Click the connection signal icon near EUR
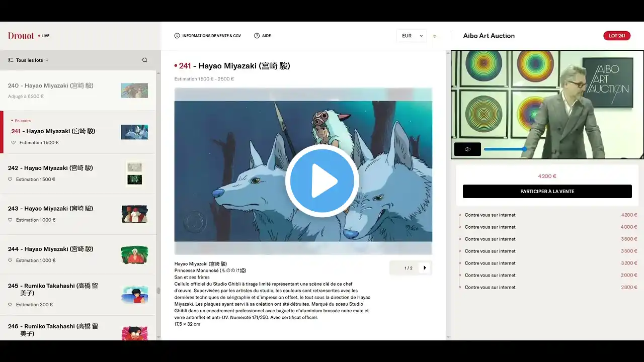The width and height of the screenshot is (644, 362). [435, 36]
